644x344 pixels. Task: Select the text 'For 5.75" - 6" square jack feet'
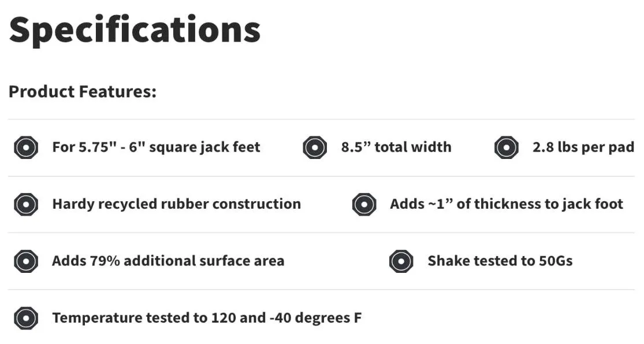156,147
